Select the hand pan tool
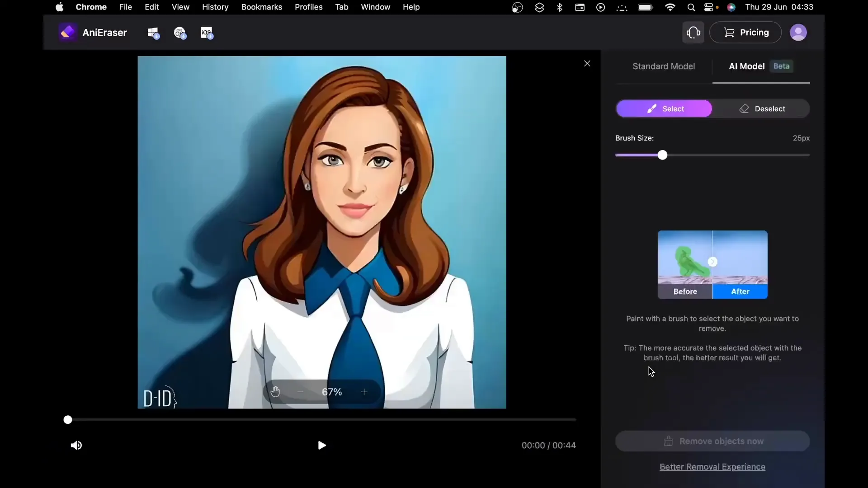 pyautogui.click(x=275, y=392)
